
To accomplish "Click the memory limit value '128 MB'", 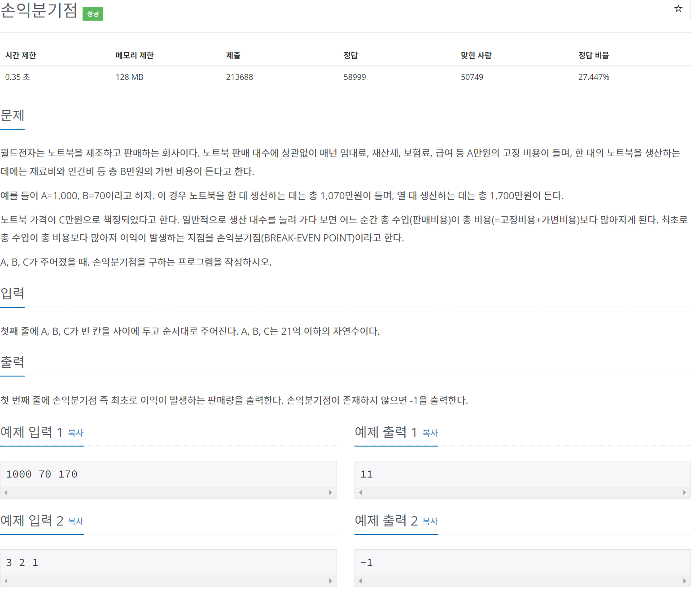I will [x=130, y=77].
